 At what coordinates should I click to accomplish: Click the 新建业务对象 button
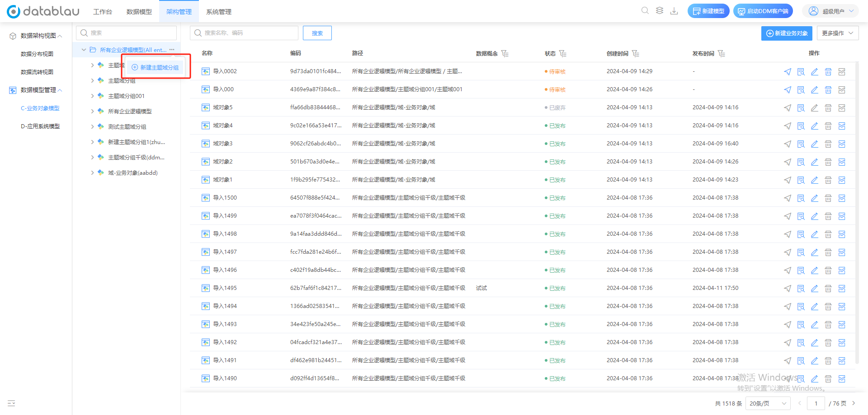[x=787, y=33]
